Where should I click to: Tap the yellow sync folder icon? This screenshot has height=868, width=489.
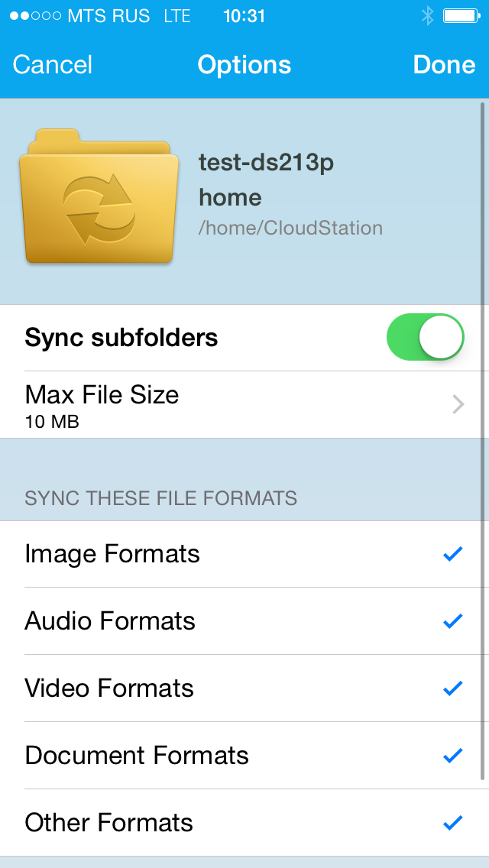click(x=99, y=197)
